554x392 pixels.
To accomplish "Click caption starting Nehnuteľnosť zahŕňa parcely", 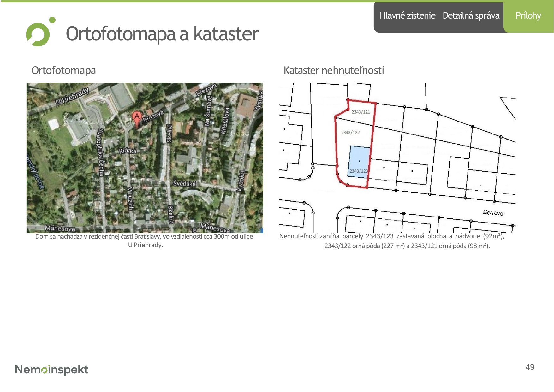I will [392, 241].
